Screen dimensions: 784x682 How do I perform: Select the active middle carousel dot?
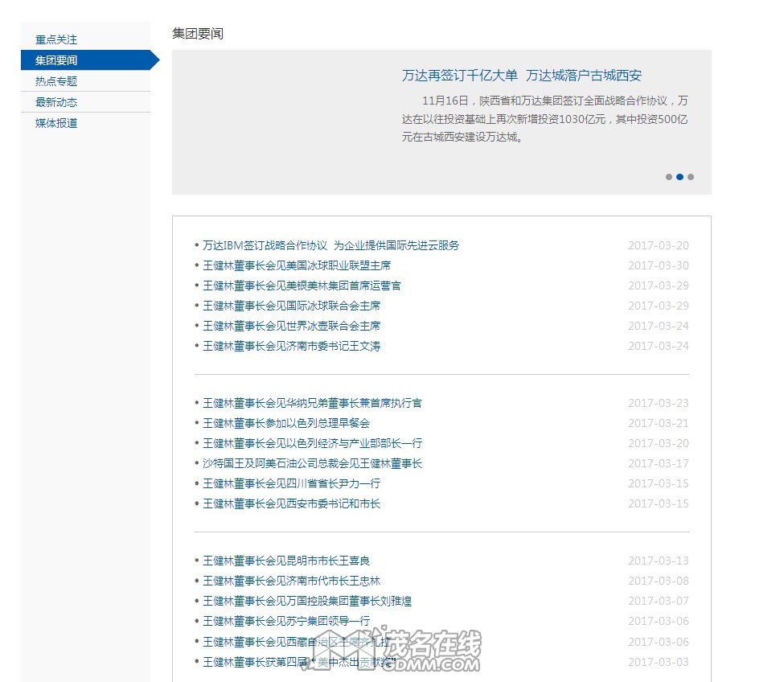(679, 177)
